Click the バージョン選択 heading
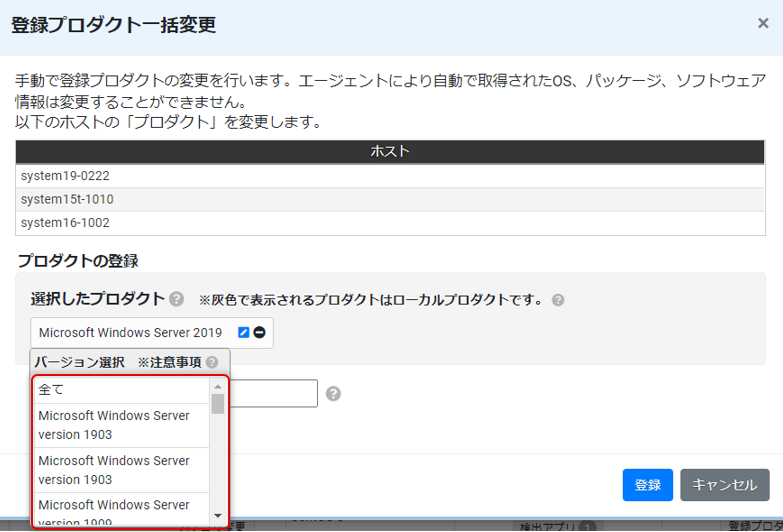Viewport: 783px width, 532px height. 79,362
